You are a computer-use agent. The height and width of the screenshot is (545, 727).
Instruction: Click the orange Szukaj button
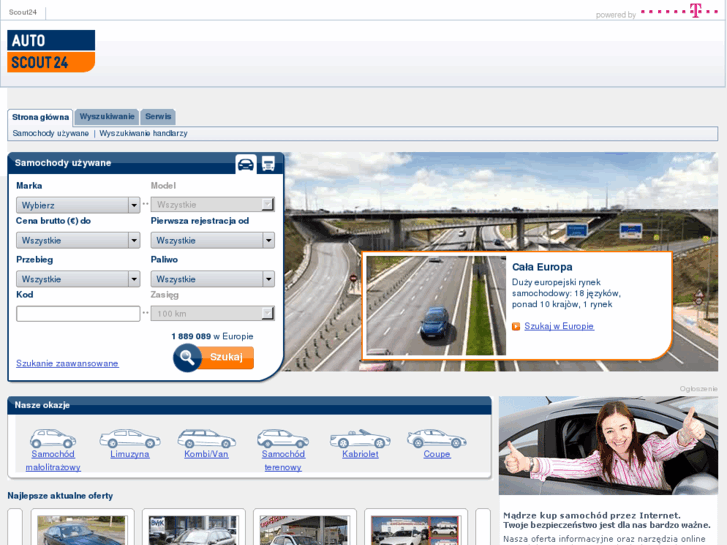point(226,357)
